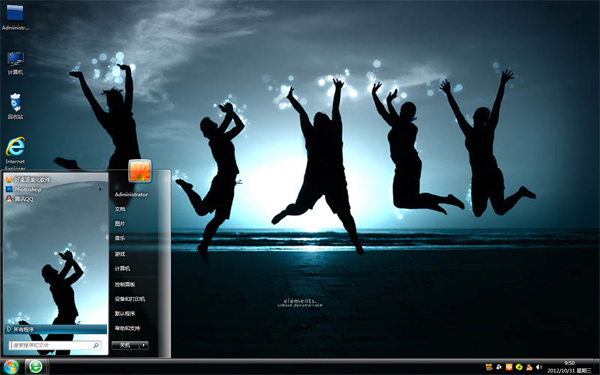The height and width of the screenshot is (375, 600).
Task: Open the QQ penguin tray icon
Action: tap(529, 367)
